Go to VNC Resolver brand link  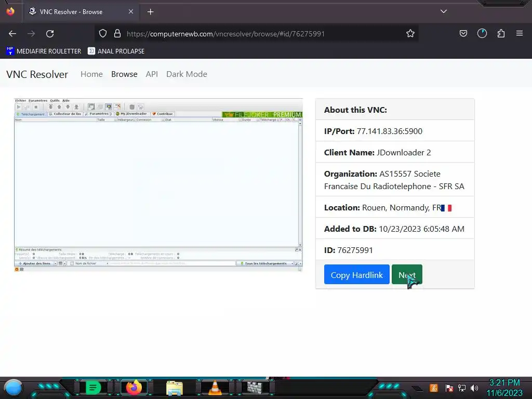(x=37, y=74)
